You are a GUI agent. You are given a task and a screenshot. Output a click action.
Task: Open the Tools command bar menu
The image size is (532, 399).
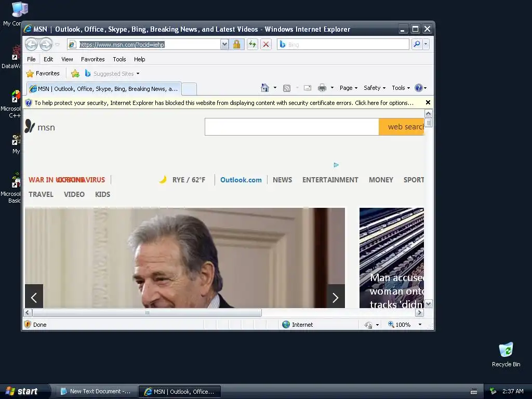tap(401, 88)
